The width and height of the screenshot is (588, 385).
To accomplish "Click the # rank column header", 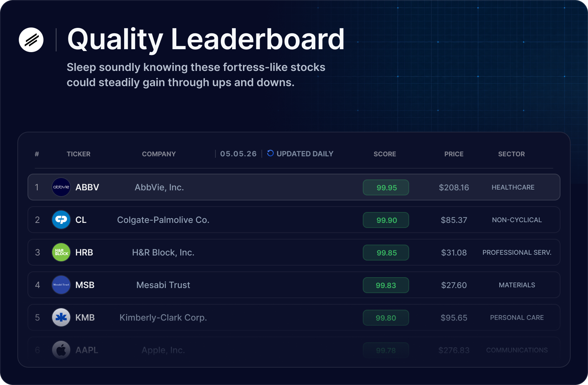I will (x=37, y=154).
